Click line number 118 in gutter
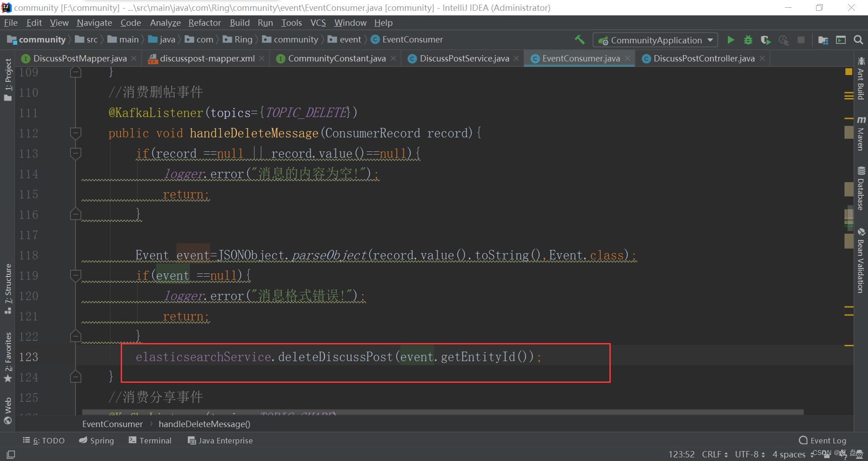The width and height of the screenshot is (868, 461). [28, 255]
